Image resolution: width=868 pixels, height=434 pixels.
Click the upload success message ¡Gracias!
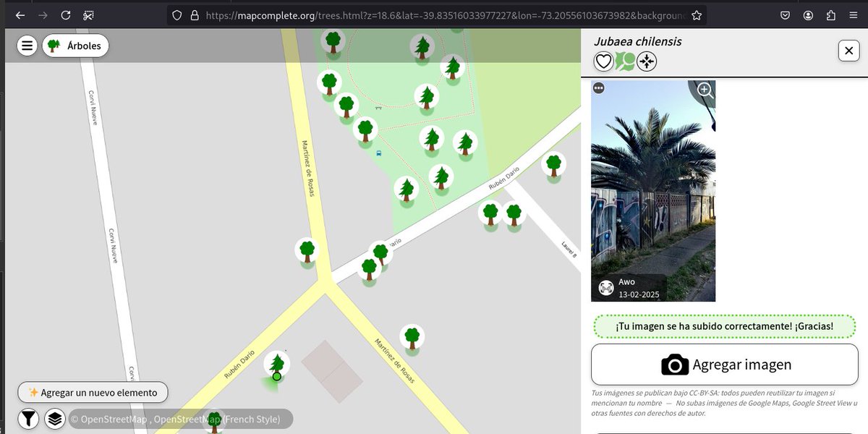coord(724,327)
